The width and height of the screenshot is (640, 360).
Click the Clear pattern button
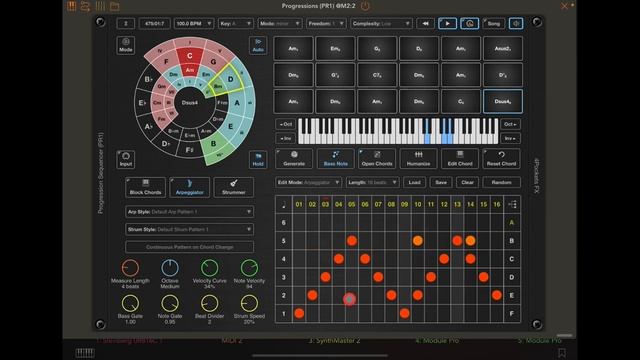coord(467,182)
